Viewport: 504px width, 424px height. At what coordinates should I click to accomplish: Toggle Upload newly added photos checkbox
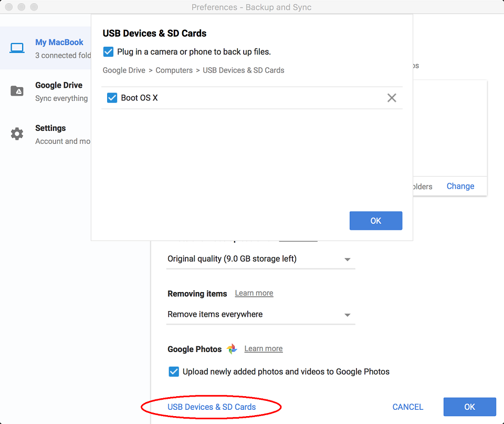[174, 371]
